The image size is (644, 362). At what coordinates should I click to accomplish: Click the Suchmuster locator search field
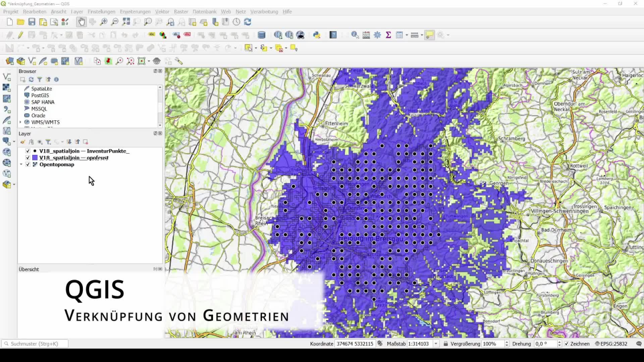pyautogui.click(x=35, y=344)
